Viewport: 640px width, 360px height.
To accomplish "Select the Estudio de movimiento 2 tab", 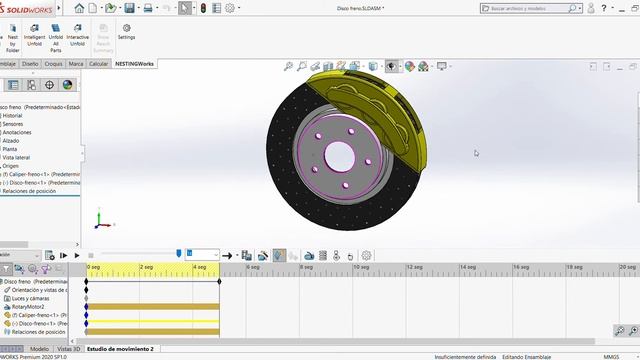I will point(120,349).
